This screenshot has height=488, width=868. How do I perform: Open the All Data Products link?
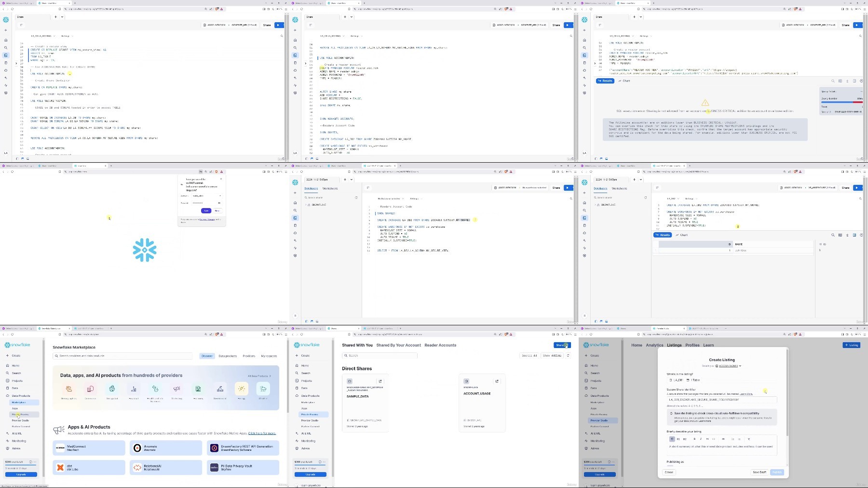259,376
